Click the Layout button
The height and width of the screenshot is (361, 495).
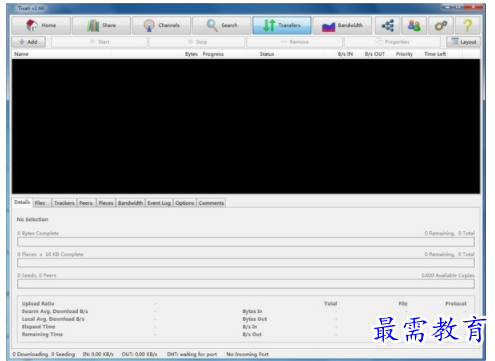[463, 42]
